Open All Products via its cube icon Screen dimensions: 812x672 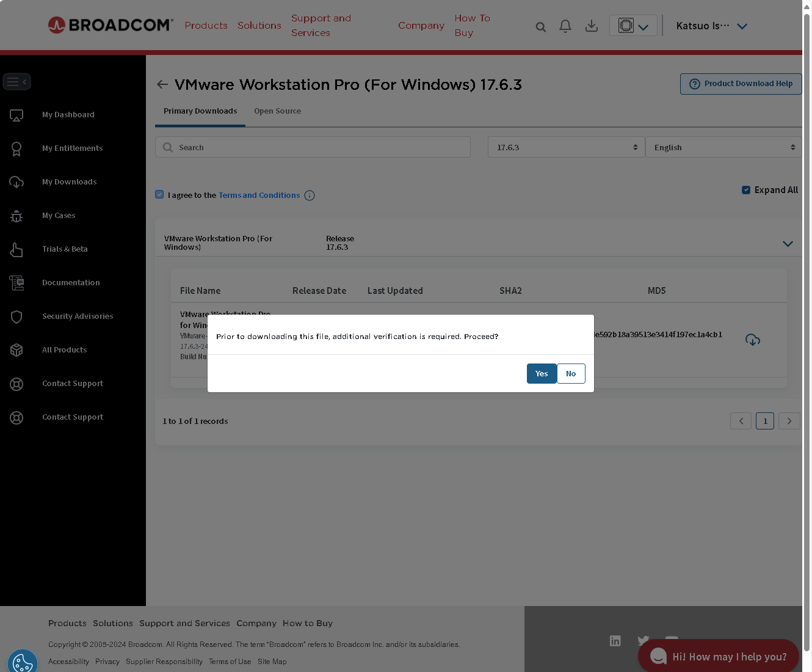point(16,350)
